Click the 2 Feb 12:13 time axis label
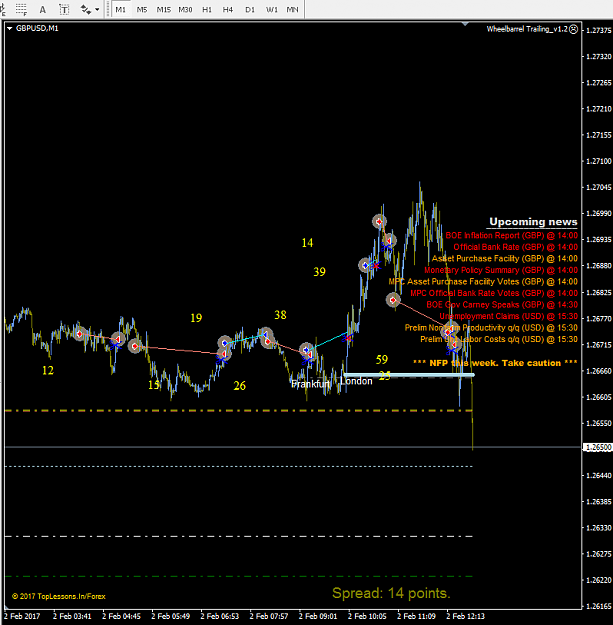Viewport: 613px width, 625px height. pos(466,616)
